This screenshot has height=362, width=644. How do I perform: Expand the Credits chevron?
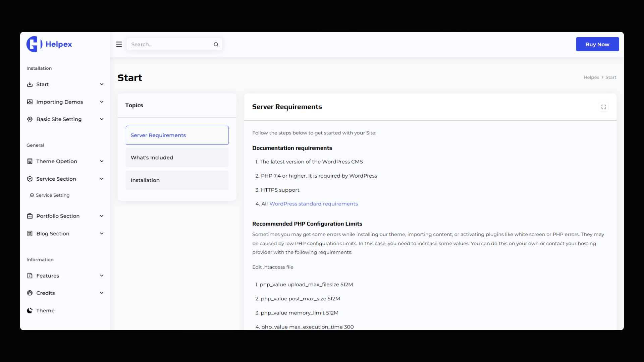(x=102, y=293)
